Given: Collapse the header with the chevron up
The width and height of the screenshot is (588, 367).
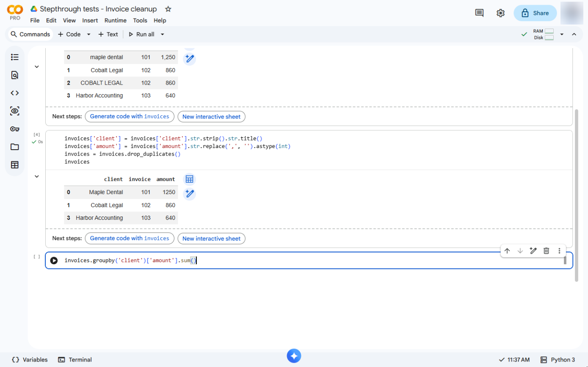Looking at the screenshot, I should [574, 34].
